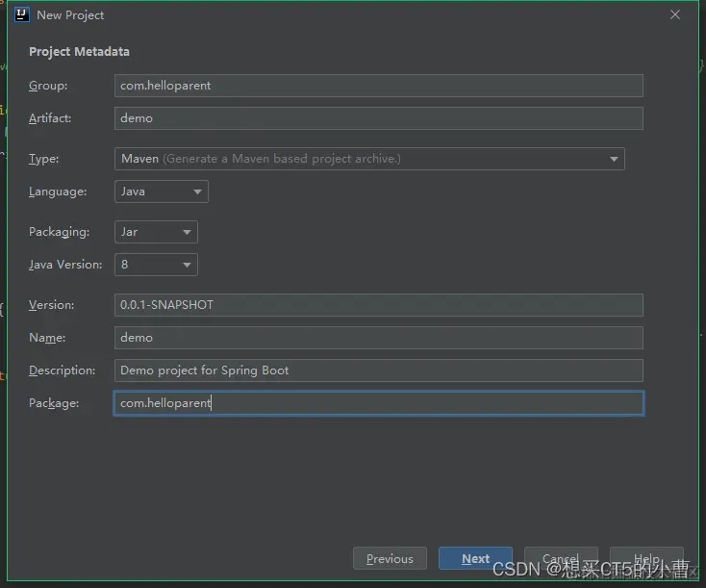Click the Group label

pyautogui.click(x=48, y=86)
